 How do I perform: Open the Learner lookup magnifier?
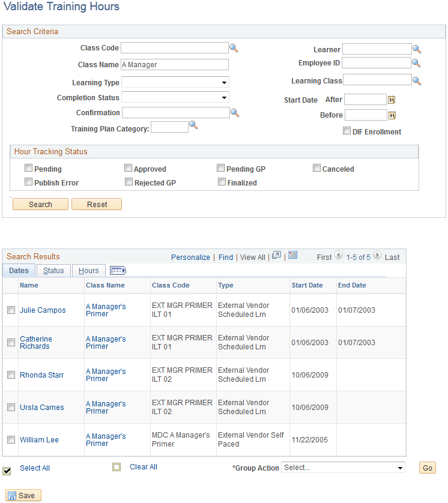point(417,49)
